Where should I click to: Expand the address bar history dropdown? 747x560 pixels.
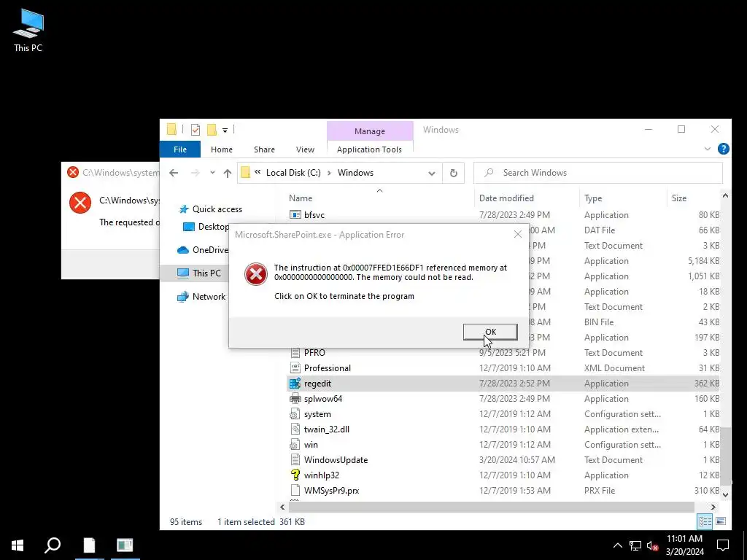pos(432,174)
